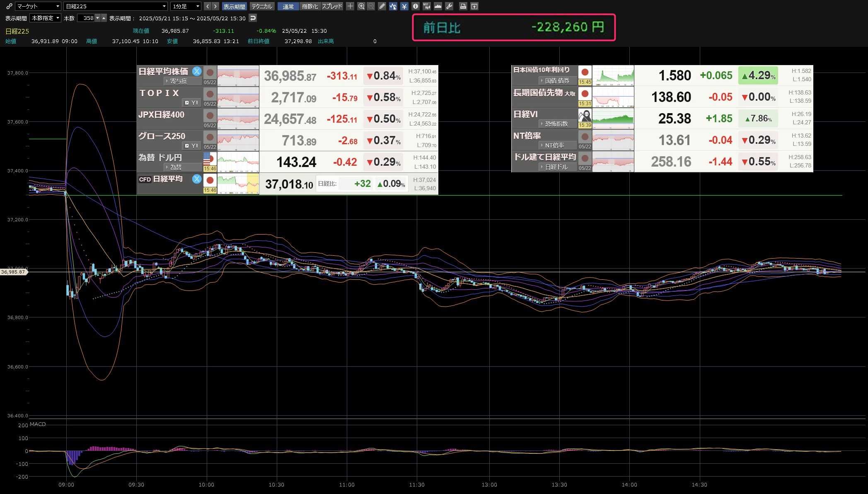Click the 前日比 -228,260 円 panel

(514, 27)
